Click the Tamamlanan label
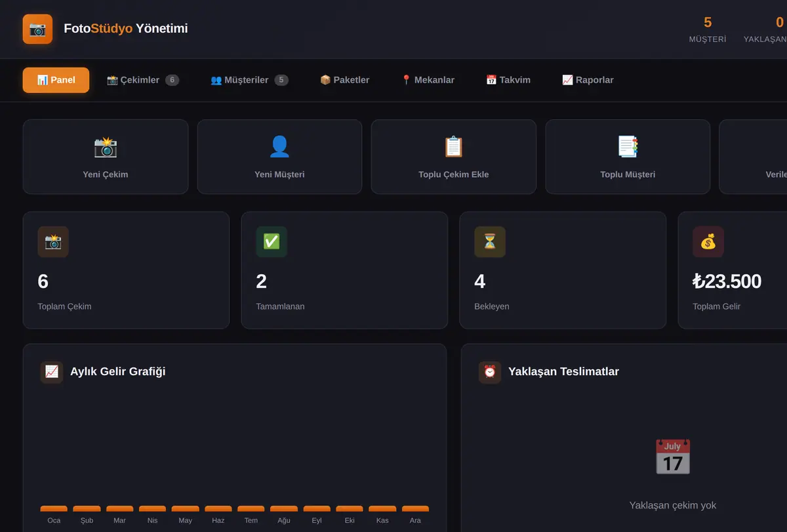Screen dimensions: 787x532 280,306
